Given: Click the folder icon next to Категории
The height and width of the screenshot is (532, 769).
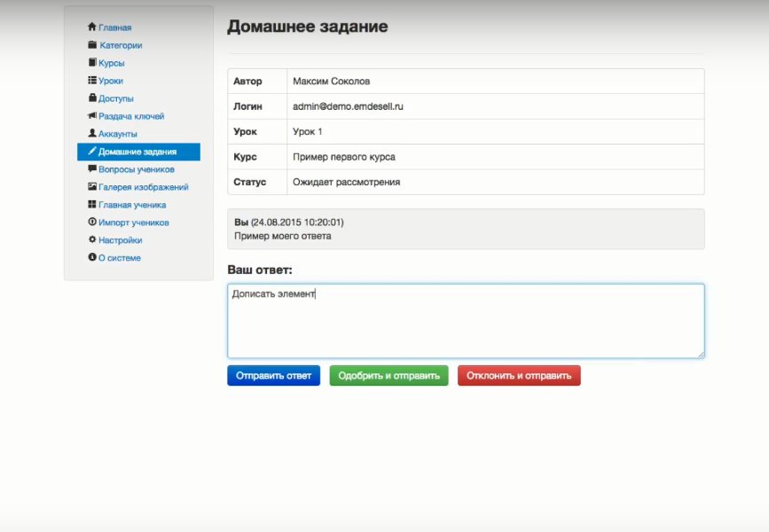Looking at the screenshot, I should point(92,45).
